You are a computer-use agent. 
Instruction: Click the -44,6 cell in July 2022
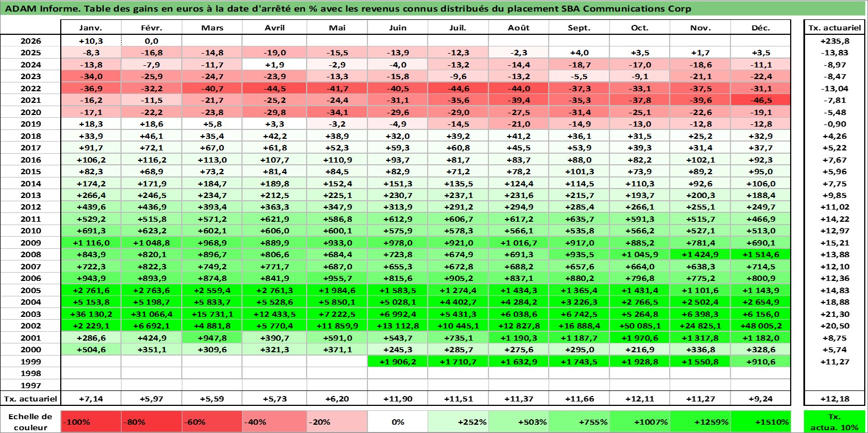click(x=458, y=88)
